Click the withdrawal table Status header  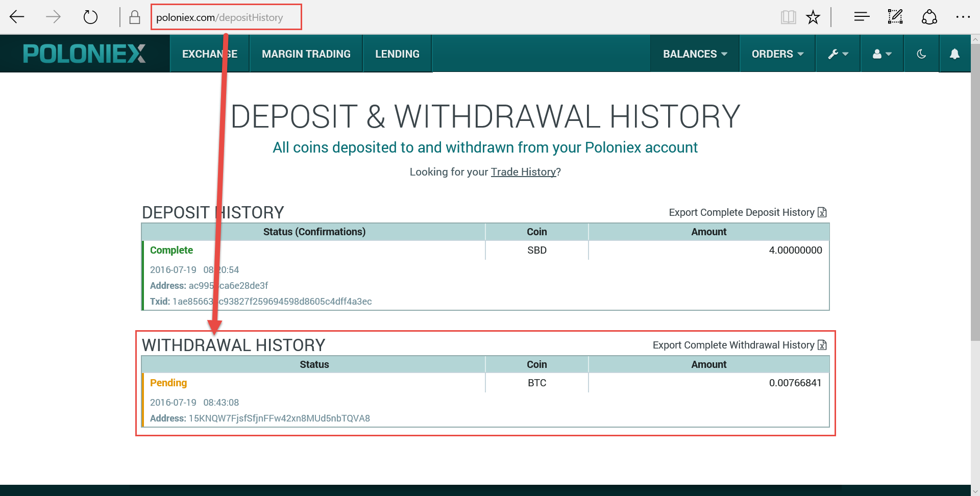point(314,364)
